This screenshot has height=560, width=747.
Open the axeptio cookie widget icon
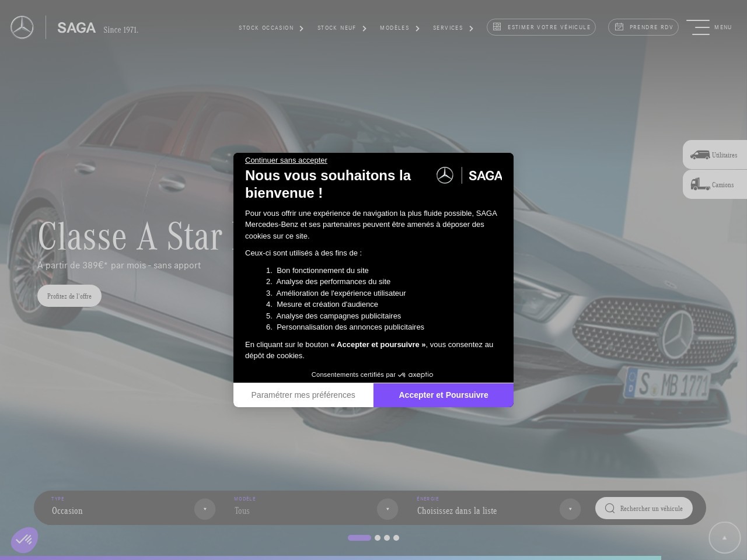pyautogui.click(x=25, y=540)
